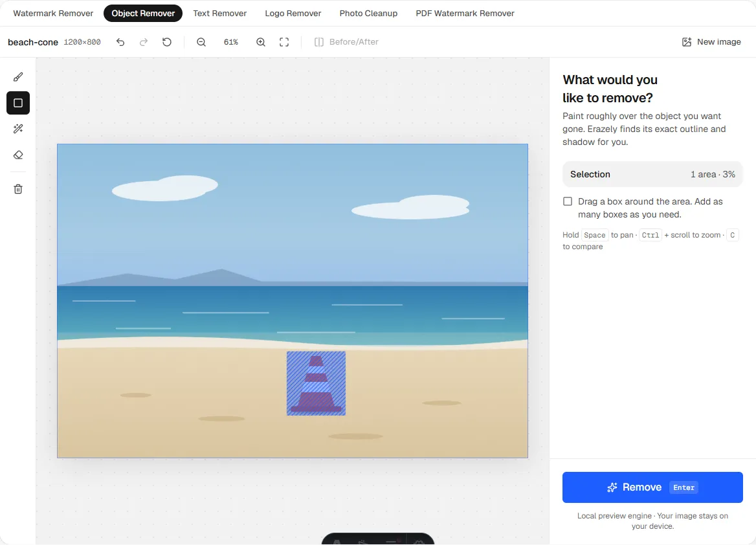Click the fit-to-screen icon
The width and height of the screenshot is (756, 545).
[x=284, y=42]
